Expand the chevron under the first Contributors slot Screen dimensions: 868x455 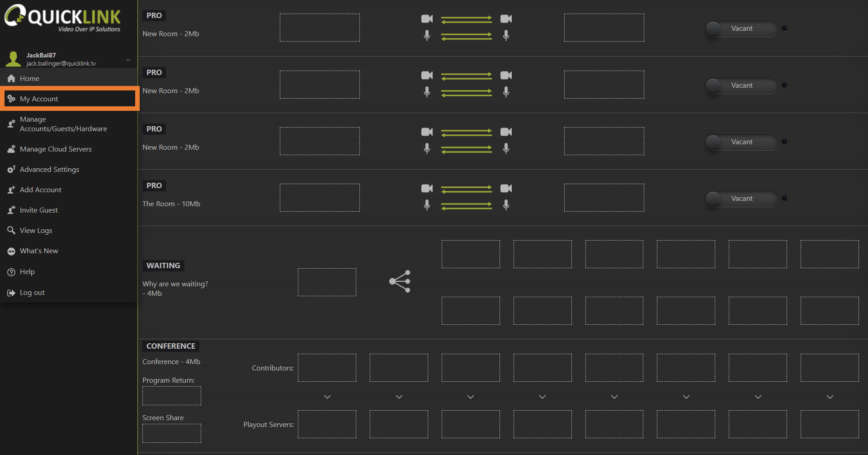(327, 397)
